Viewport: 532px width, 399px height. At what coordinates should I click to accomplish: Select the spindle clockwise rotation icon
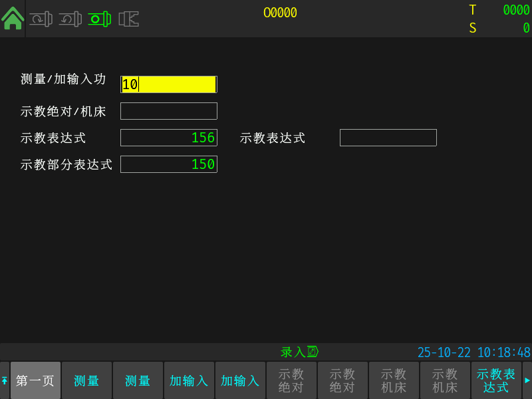(41, 19)
